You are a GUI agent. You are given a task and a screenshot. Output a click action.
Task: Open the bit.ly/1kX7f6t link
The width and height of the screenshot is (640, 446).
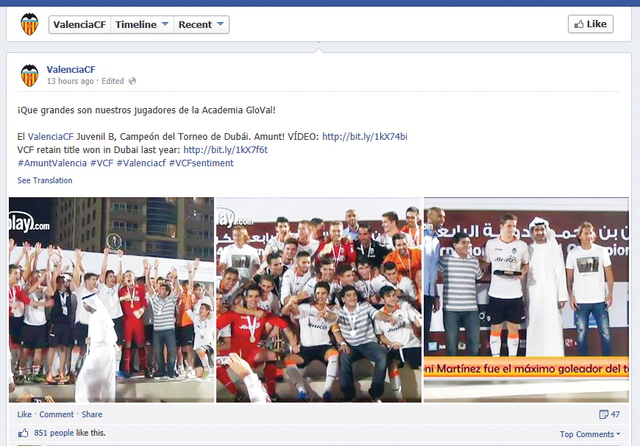point(225,150)
